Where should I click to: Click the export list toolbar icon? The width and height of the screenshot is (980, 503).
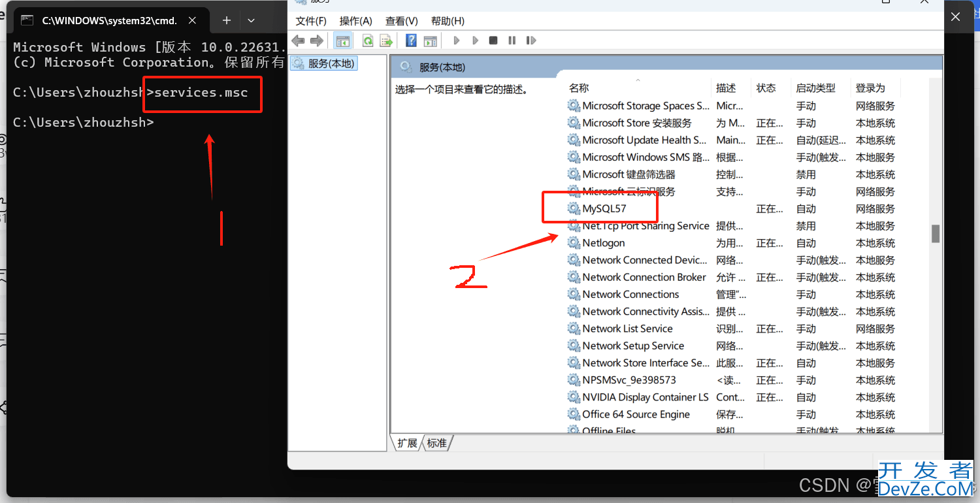click(386, 41)
